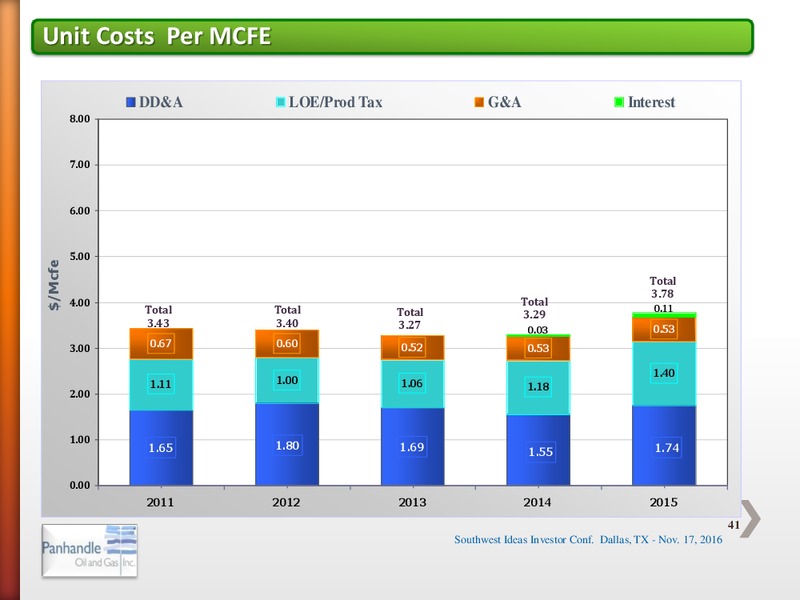Click the 2013 LOE value 1.06
This screenshot has height=600, width=800.
(x=412, y=383)
